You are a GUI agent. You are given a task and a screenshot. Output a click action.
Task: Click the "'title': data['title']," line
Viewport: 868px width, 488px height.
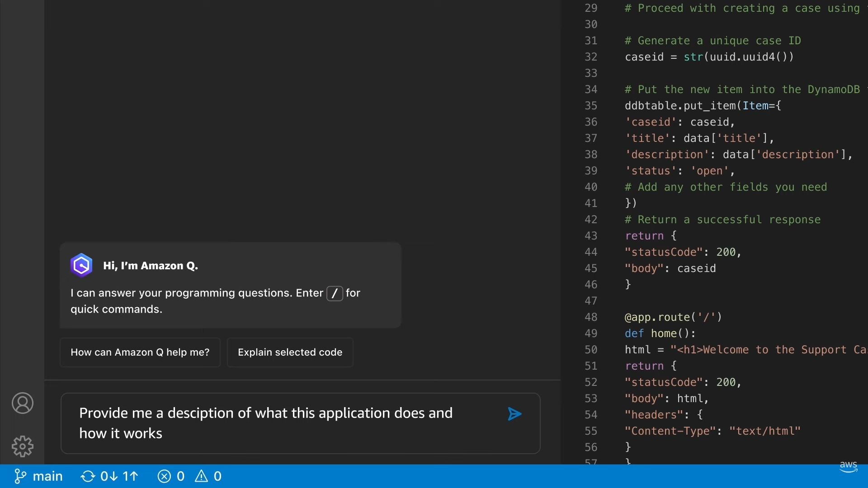(699, 138)
